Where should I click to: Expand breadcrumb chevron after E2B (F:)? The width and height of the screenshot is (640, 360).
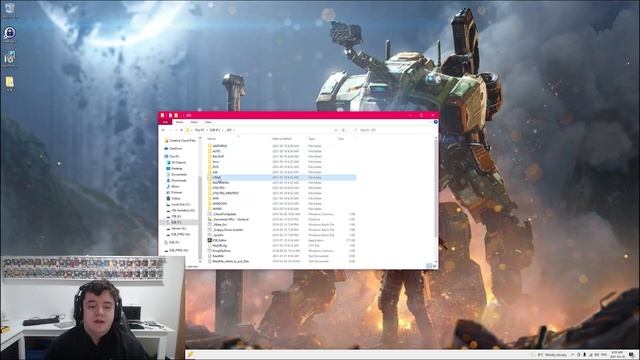tap(223, 130)
